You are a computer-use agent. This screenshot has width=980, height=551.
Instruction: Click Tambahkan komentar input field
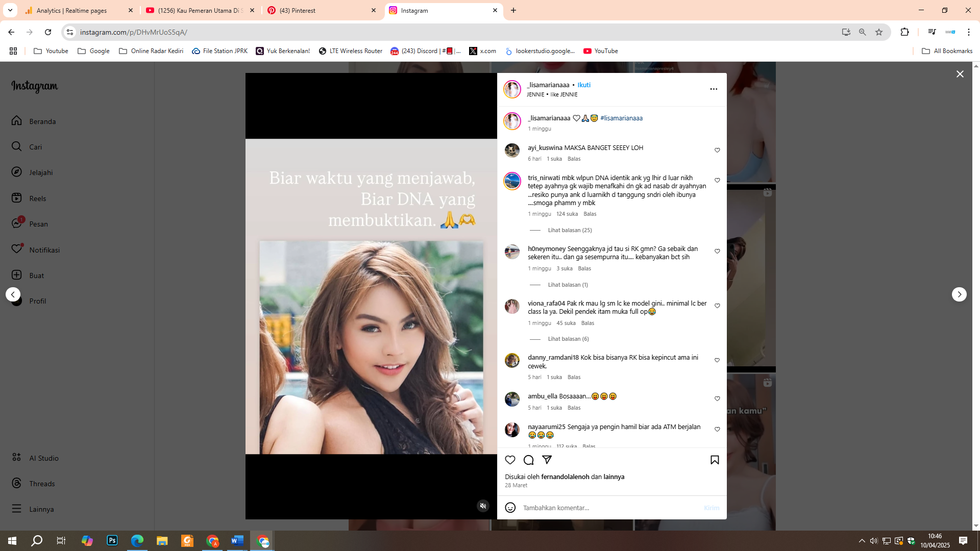click(610, 508)
